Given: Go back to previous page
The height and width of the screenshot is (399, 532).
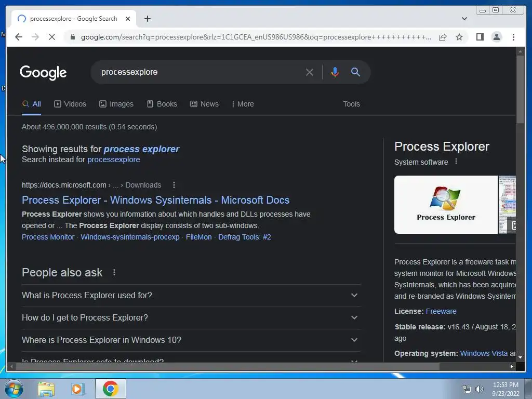Looking at the screenshot, I should pyautogui.click(x=19, y=37).
